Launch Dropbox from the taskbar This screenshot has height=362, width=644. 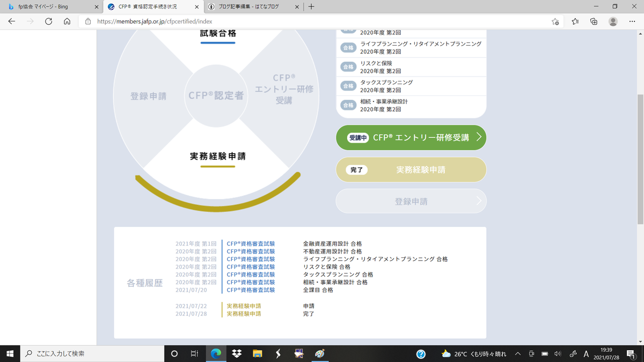(x=237, y=353)
